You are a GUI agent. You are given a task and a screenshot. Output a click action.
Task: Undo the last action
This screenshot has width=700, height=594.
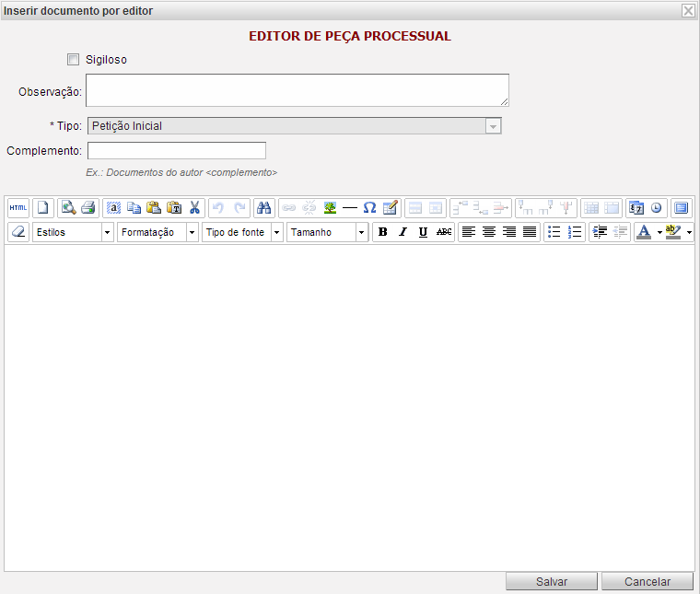point(218,208)
